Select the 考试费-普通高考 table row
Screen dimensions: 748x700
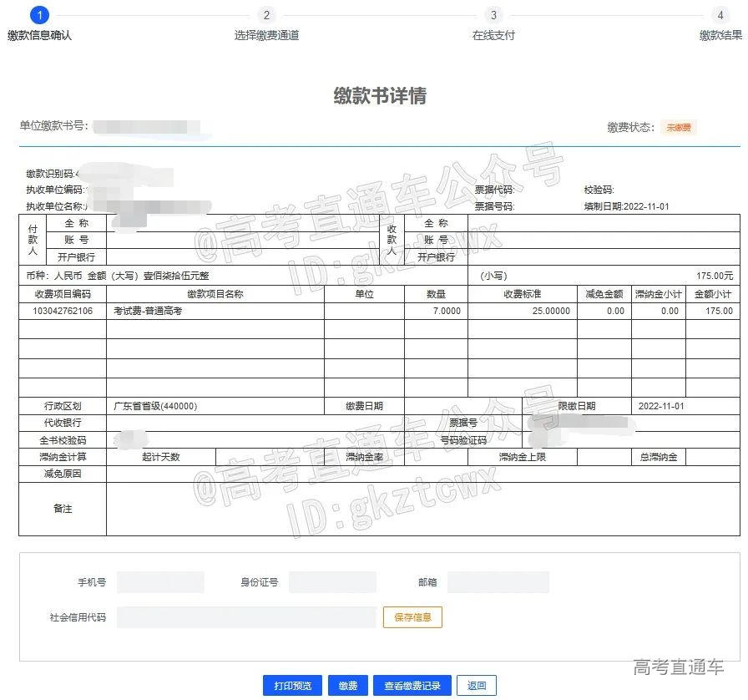pos(150,311)
